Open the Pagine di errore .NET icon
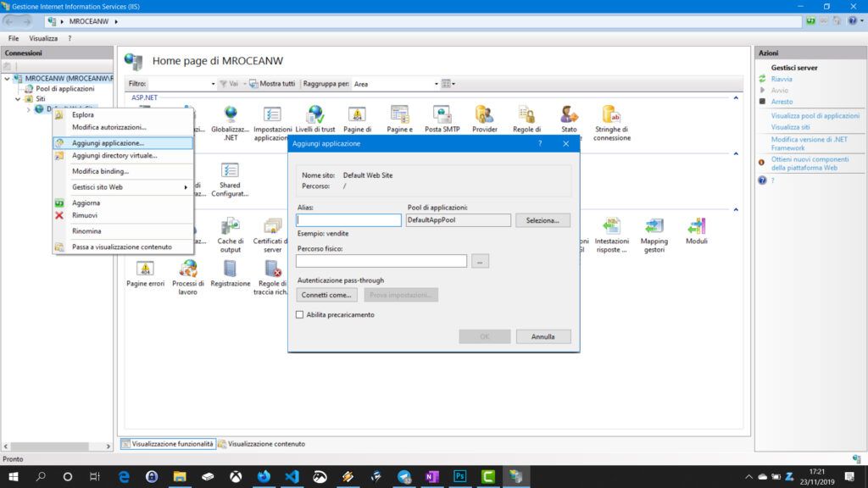The height and width of the screenshot is (488, 868). 357,119
